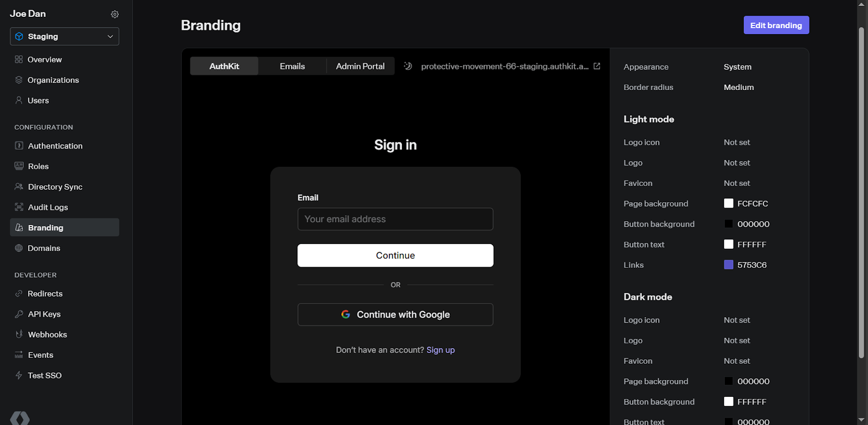Click the Roles icon in sidebar

point(19,166)
